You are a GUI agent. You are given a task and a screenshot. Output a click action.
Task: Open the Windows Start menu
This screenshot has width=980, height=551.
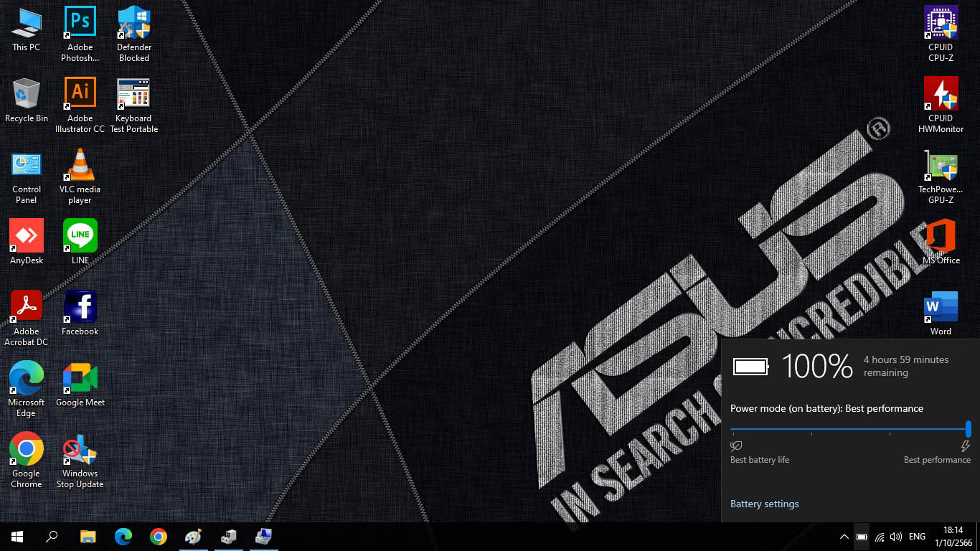click(x=17, y=537)
